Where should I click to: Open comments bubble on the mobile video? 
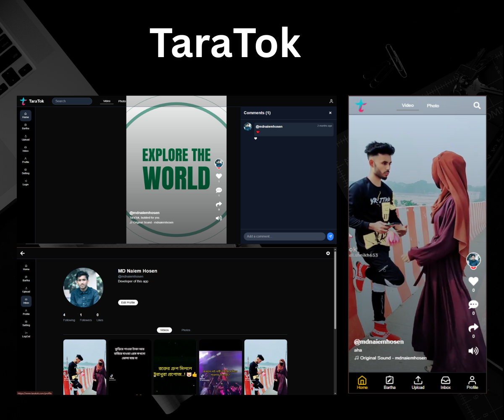pyautogui.click(x=473, y=304)
